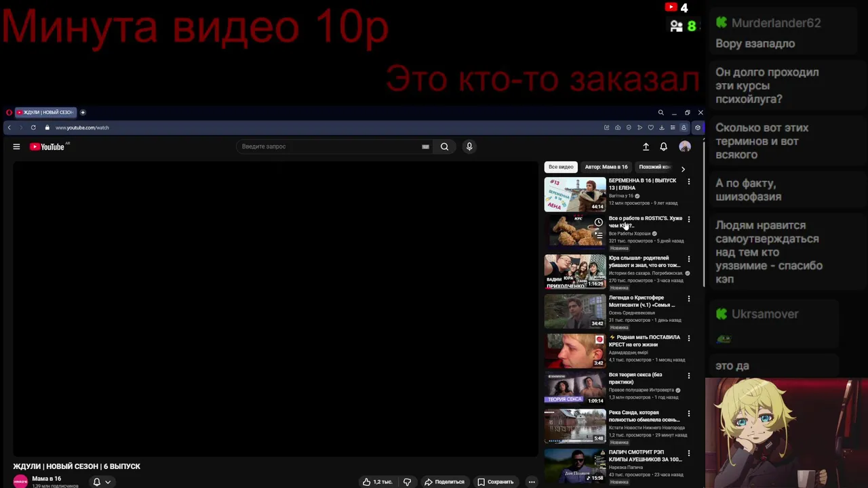Image resolution: width=868 pixels, height=488 pixels.
Task: Select the ЖДУЛИ | НОВЫЙ СЕЗОН browser tab
Action: (45, 113)
